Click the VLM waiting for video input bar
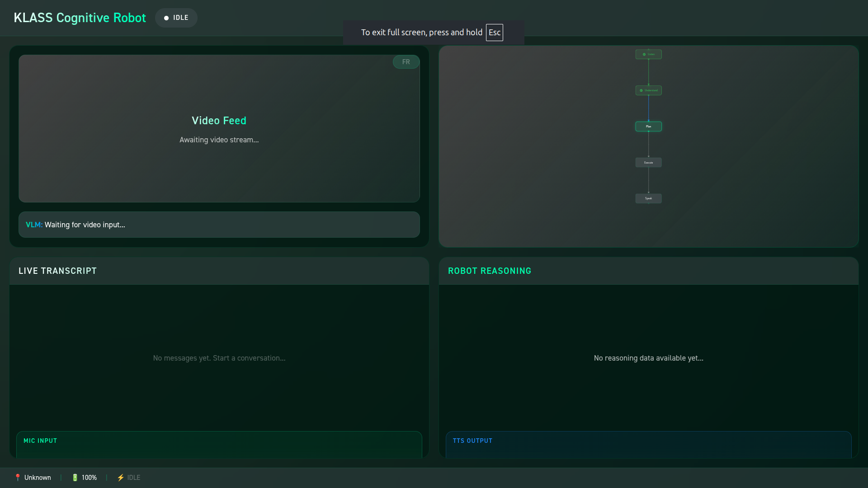 (x=219, y=225)
